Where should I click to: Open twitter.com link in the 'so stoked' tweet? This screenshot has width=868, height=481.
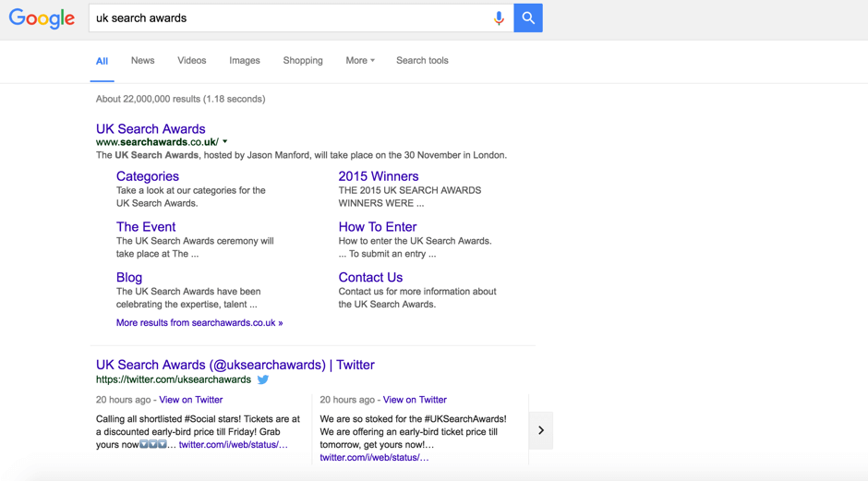pos(374,457)
